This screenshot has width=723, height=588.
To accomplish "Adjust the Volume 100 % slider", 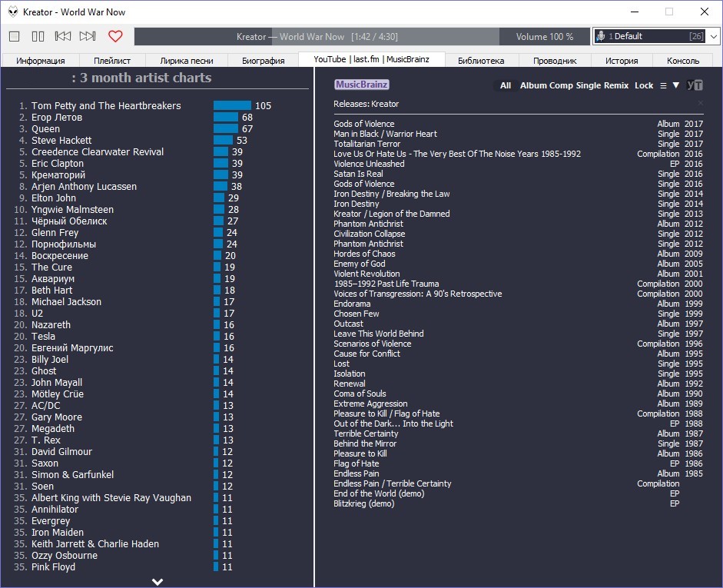I will pyautogui.click(x=544, y=37).
